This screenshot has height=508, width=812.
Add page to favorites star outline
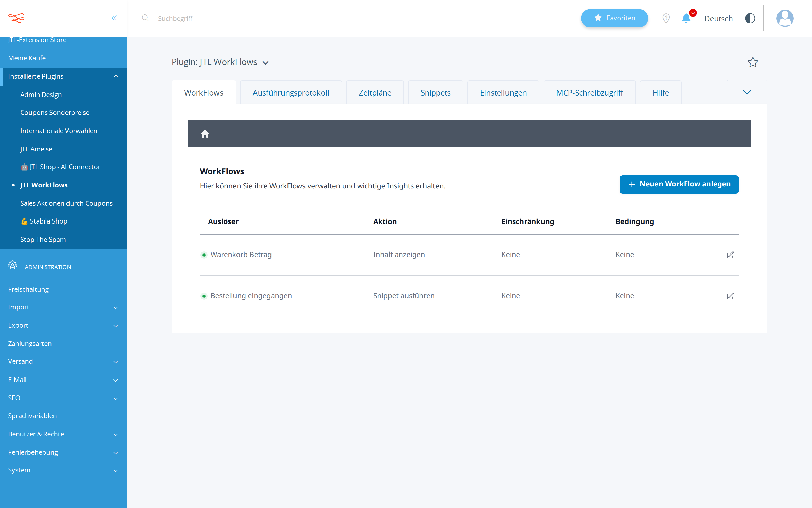(753, 62)
